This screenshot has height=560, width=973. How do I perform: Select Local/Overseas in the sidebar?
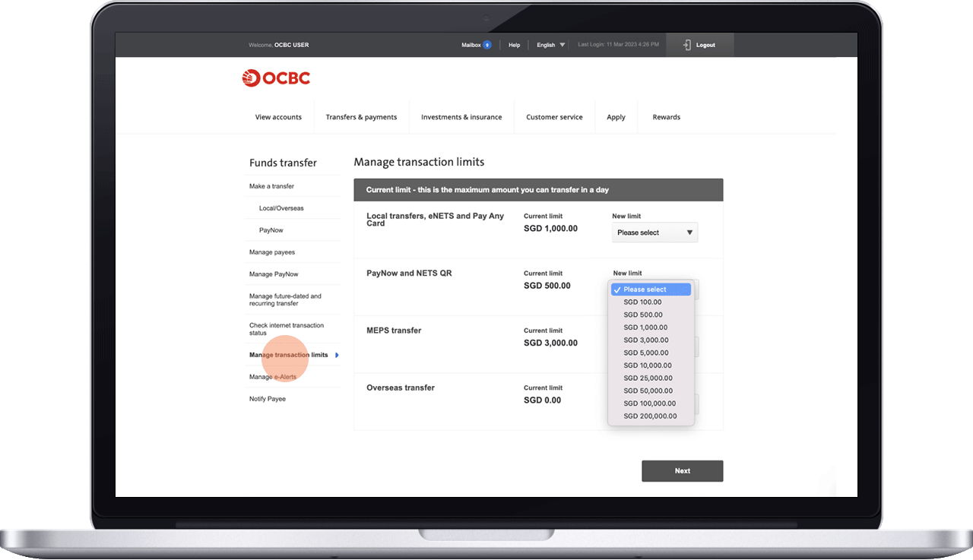(281, 208)
